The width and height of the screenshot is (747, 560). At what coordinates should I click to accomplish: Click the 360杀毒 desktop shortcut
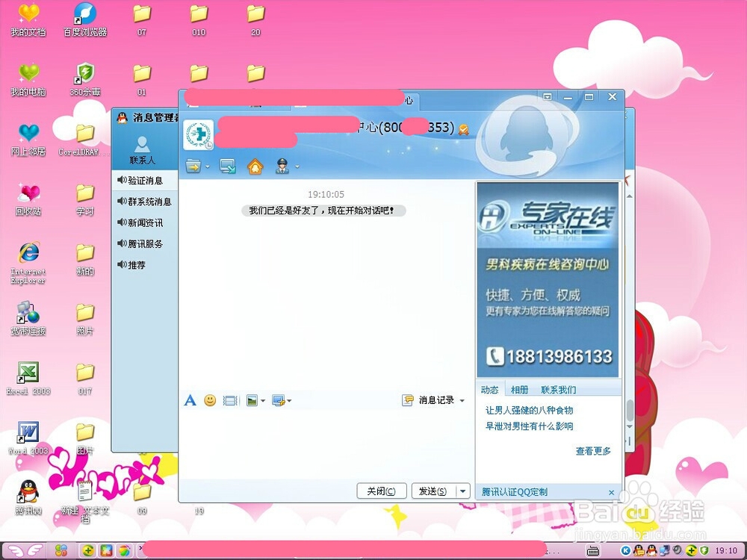(x=85, y=80)
